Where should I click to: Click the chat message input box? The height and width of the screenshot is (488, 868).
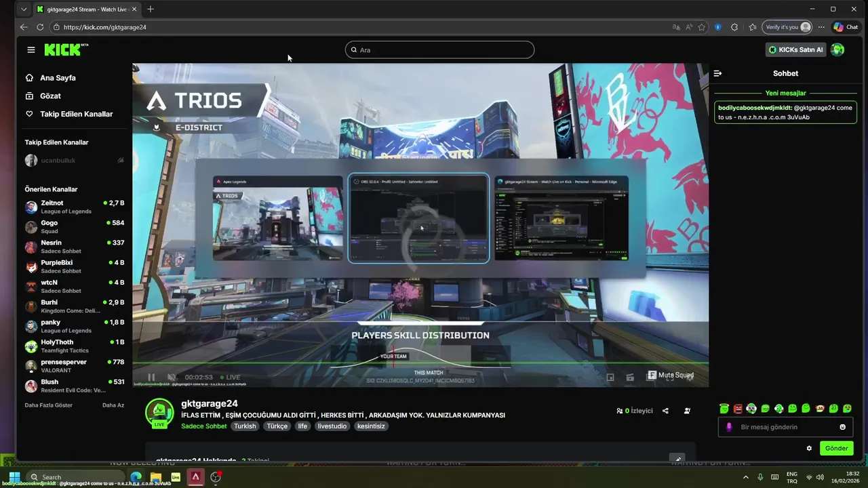(x=787, y=427)
